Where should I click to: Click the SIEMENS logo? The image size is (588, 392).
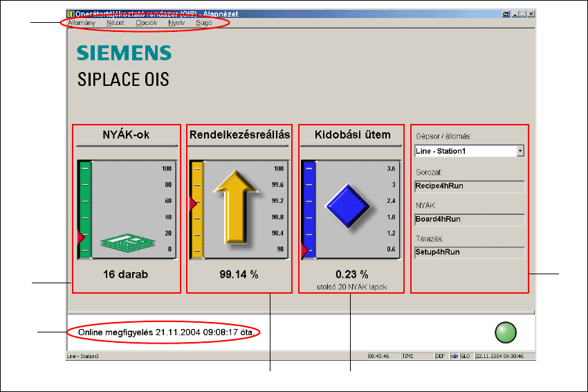[124, 53]
